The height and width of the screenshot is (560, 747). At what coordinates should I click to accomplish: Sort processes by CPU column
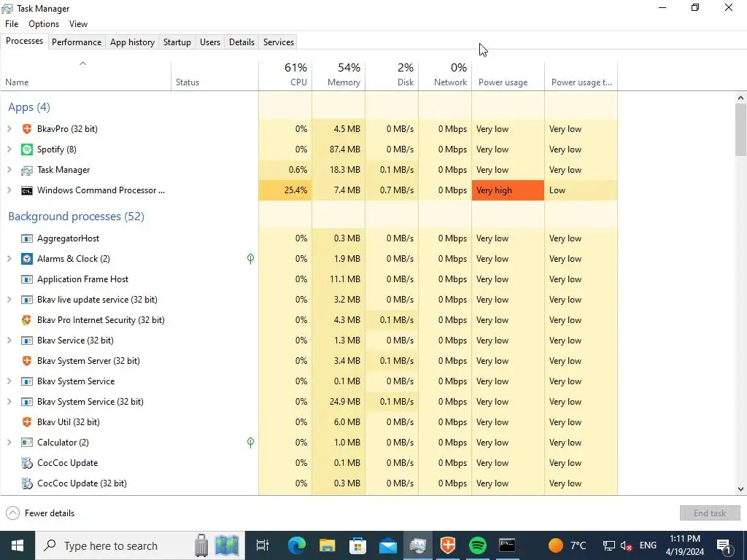pos(285,76)
